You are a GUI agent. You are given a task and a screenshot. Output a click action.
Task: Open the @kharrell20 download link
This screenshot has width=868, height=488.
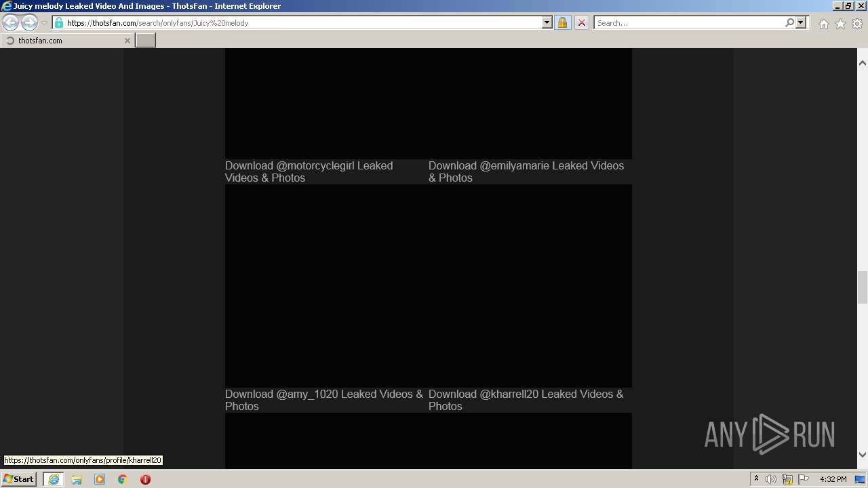click(x=526, y=400)
